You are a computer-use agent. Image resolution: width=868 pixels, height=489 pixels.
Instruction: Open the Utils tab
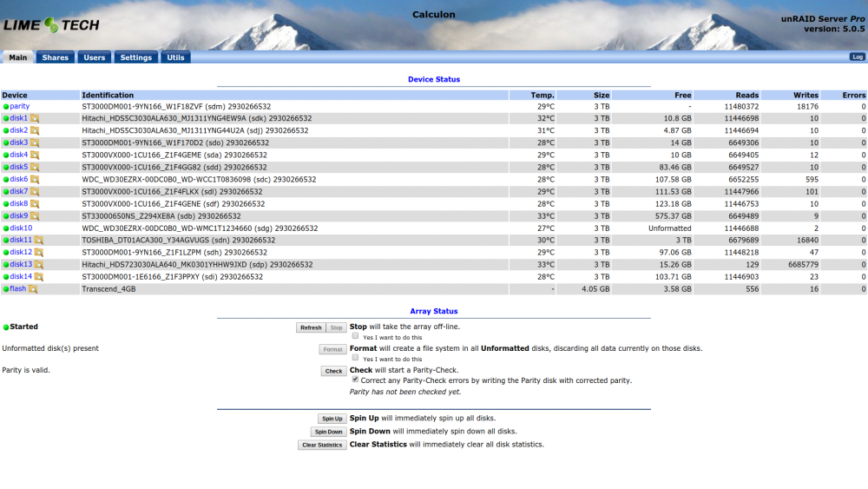pyautogui.click(x=175, y=57)
